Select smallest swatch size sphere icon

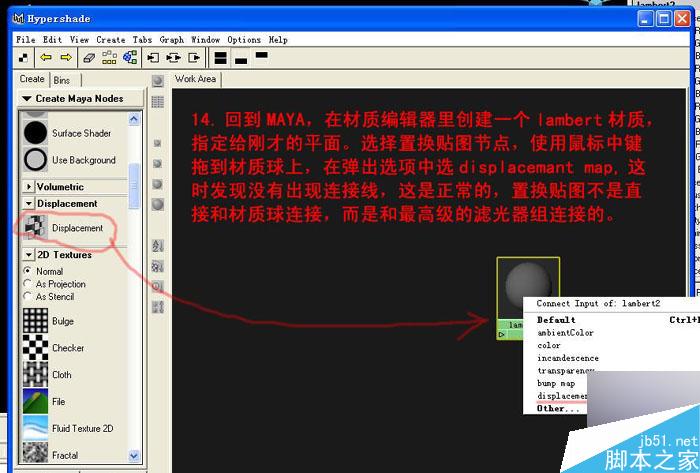coord(157,143)
